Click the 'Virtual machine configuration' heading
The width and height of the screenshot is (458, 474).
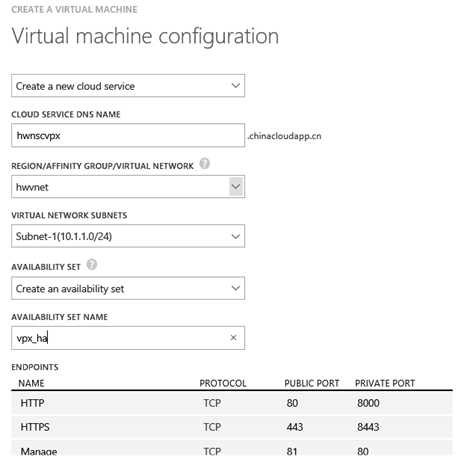(145, 36)
